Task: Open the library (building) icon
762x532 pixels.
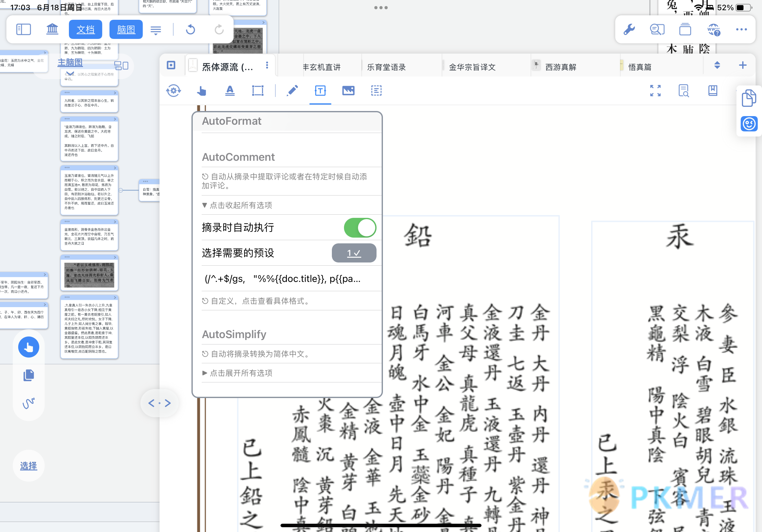Action: pos(52,30)
